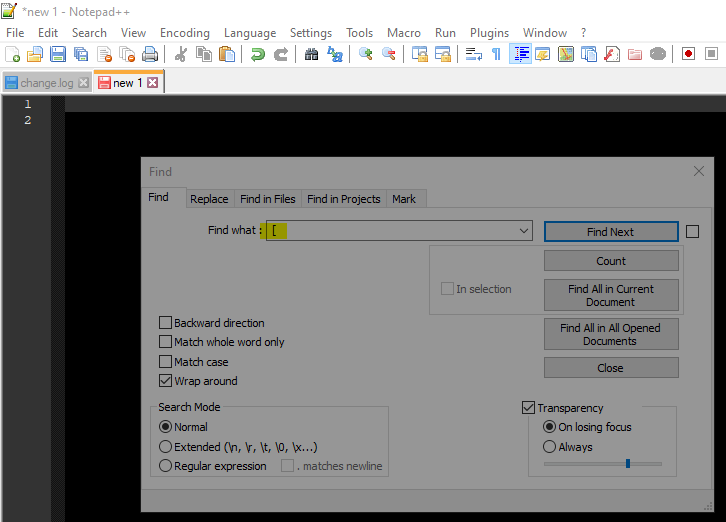Switch to the Mark tab
Viewport: 726px width, 522px height.
[x=404, y=199]
